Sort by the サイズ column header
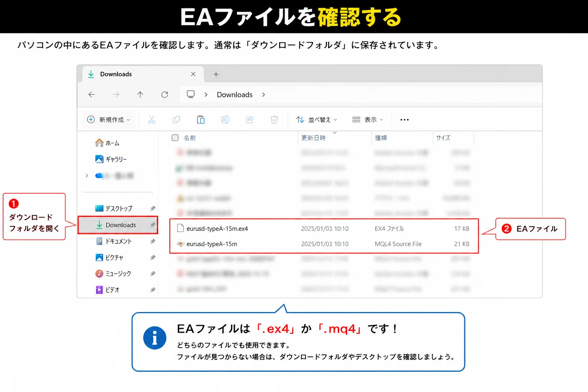588x392 pixels. point(443,138)
